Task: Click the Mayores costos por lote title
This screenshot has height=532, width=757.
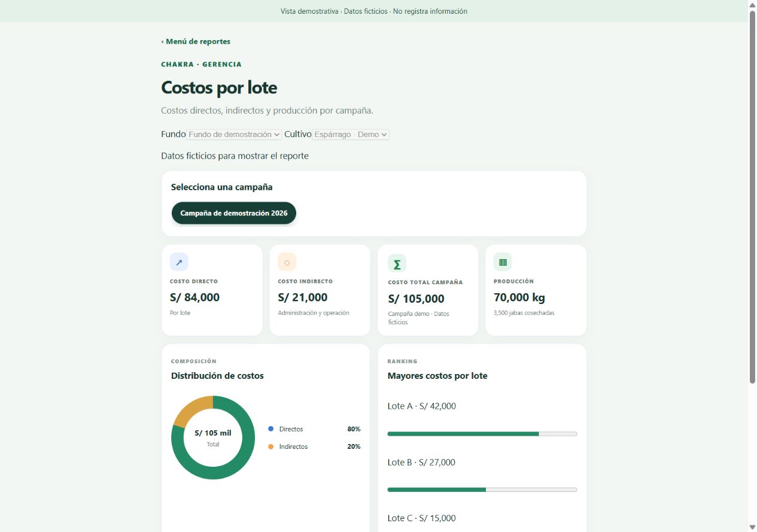Action: pyautogui.click(x=437, y=376)
